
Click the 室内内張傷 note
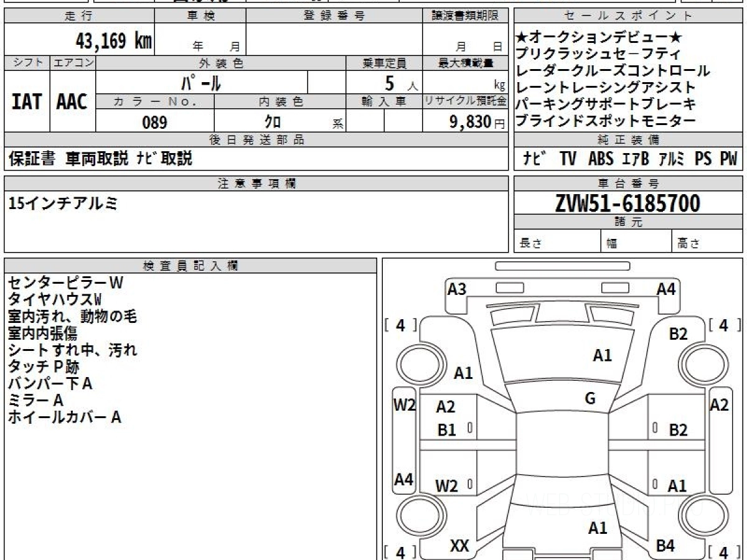coord(42,333)
